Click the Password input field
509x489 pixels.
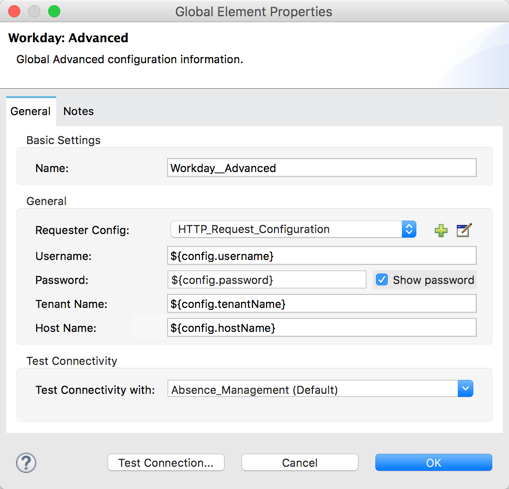[x=267, y=280]
